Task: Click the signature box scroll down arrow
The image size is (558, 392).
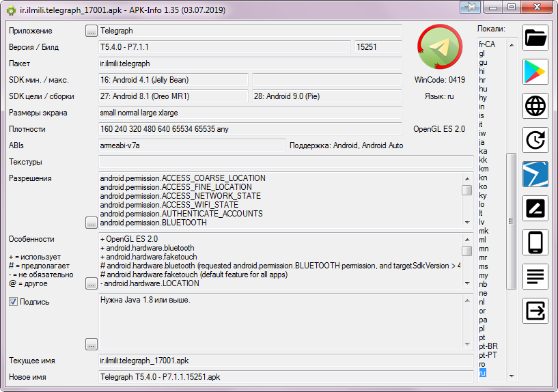Action: coord(467,344)
